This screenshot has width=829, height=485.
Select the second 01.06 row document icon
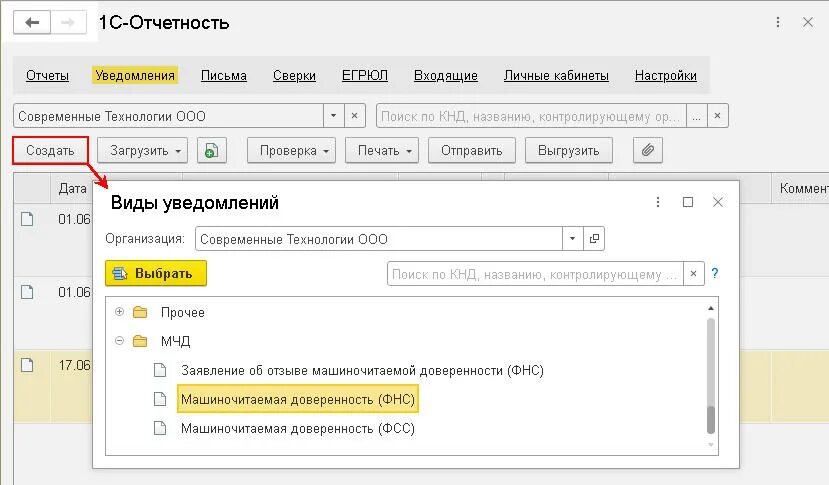pyautogui.click(x=27, y=292)
